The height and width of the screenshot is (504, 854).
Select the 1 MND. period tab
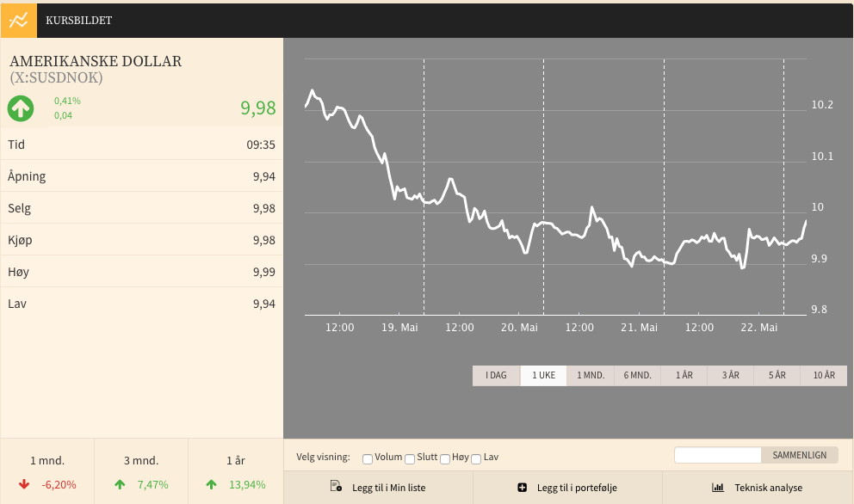591,376
